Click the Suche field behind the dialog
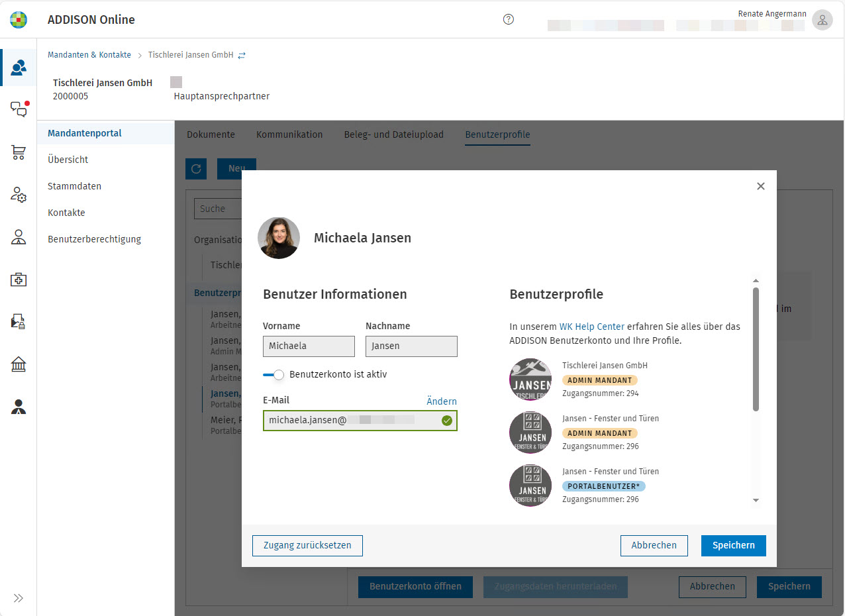This screenshot has width=845, height=616. pos(218,209)
